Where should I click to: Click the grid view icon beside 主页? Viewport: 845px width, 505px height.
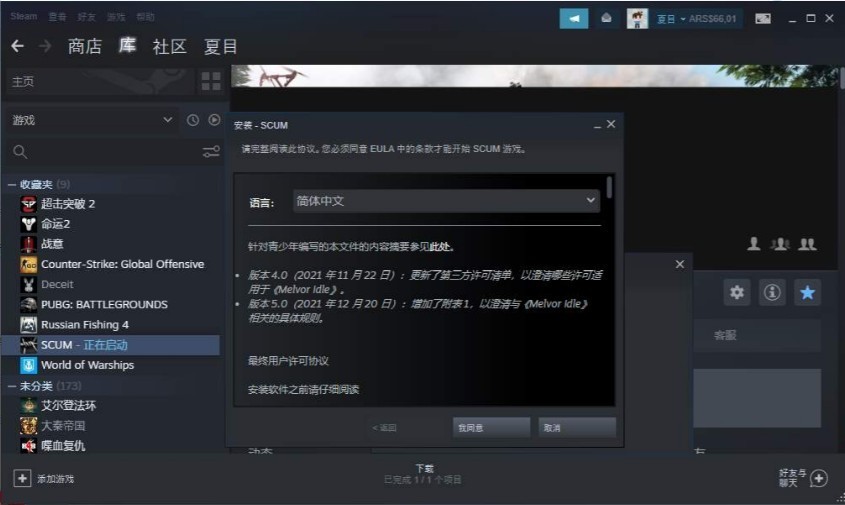(211, 81)
